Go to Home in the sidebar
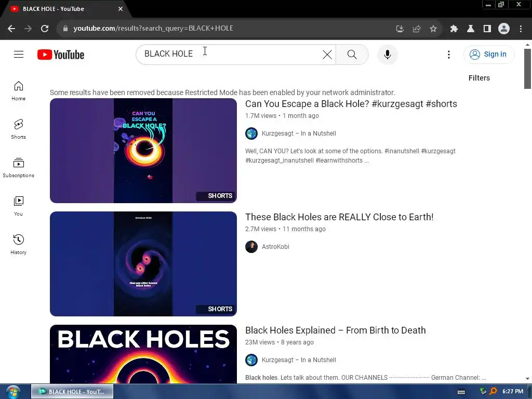532x399 pixels. [19, 91]
